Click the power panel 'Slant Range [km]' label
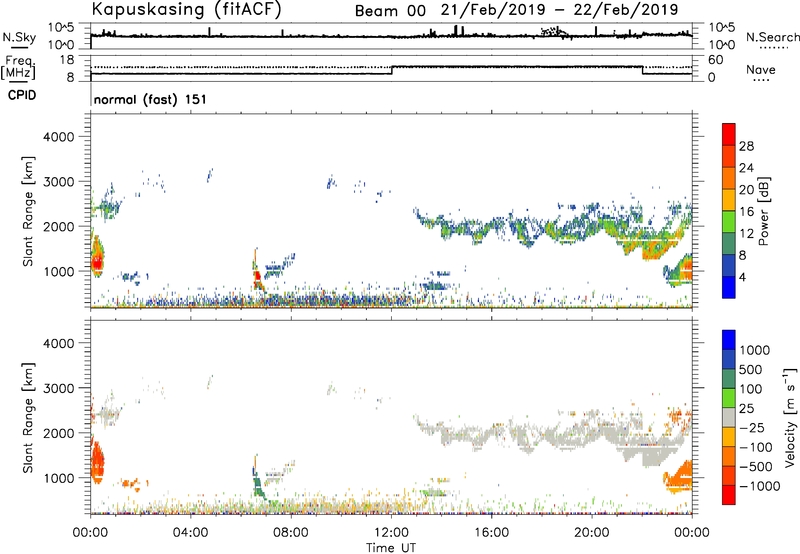This screenshot has width=800, height=554. tap(29, 211)
